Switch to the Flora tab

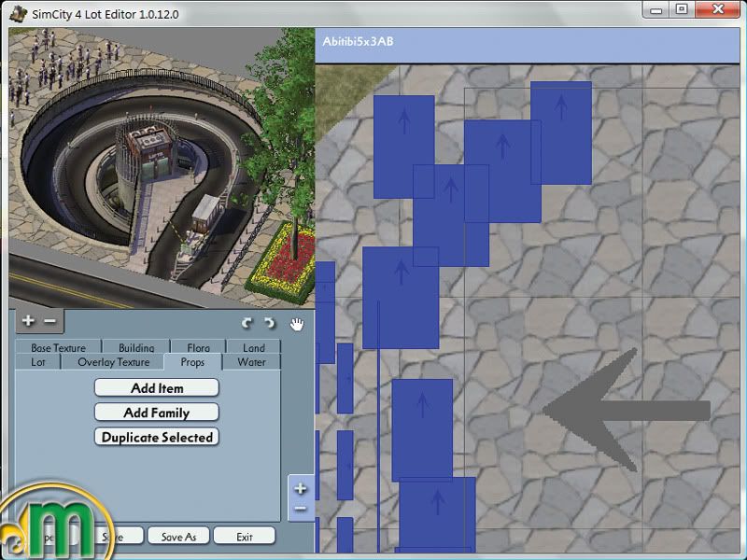198,347
